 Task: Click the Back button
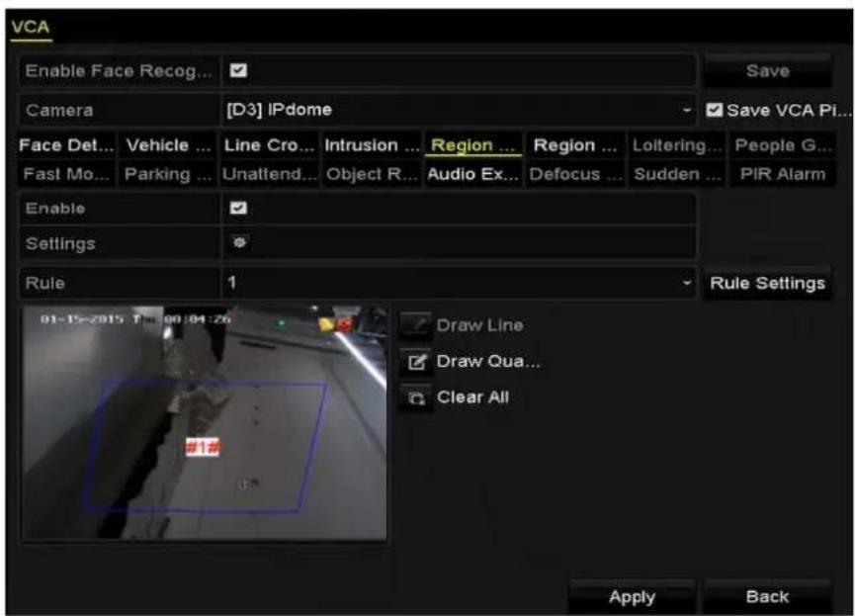pyautogui.click(x=768, y=597)
